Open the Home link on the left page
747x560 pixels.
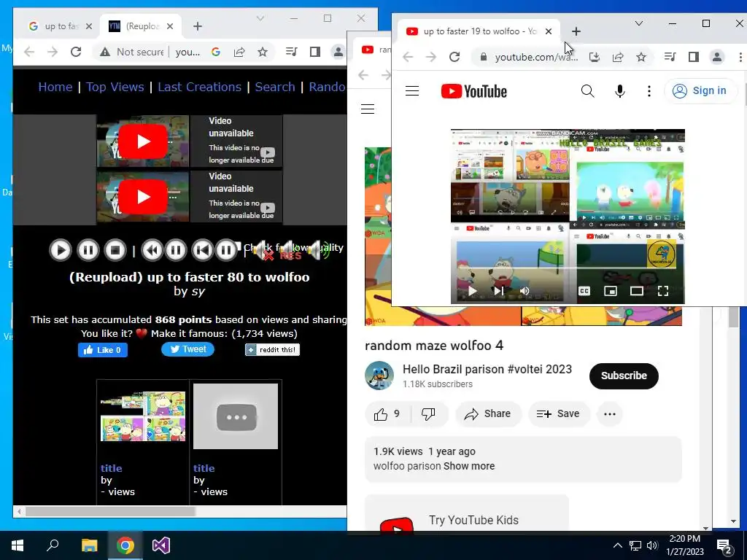point(55,87)
